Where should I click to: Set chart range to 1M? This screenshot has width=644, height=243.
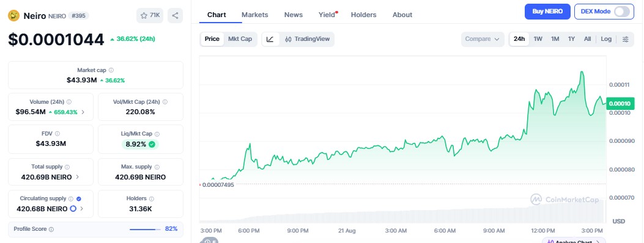coord(555,39)
